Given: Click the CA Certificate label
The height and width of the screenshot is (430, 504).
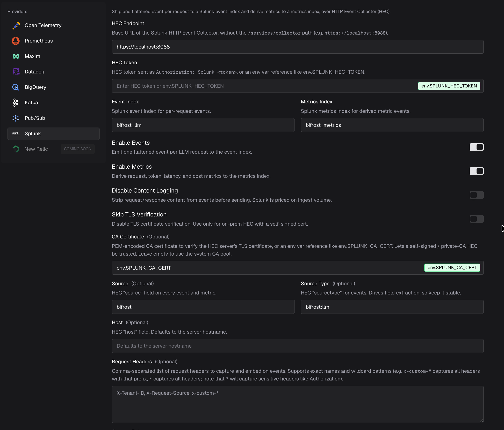Looking at the screenshot, I should (x=128, y=237).
